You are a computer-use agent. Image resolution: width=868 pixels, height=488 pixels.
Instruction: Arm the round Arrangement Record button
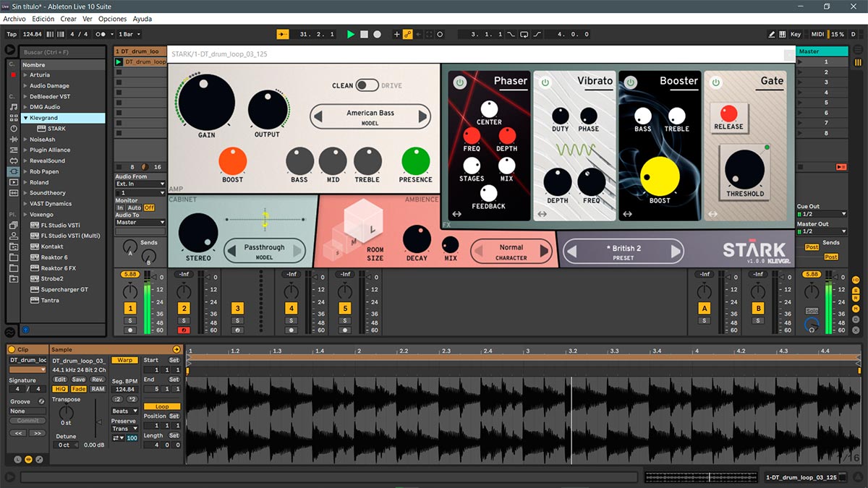[378, 34]
